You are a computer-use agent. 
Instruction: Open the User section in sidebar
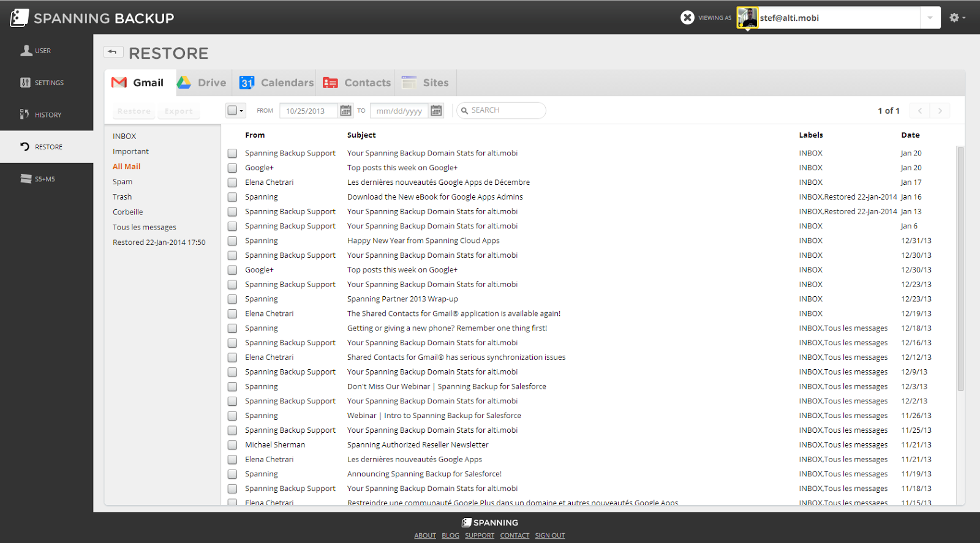point(47,51)
